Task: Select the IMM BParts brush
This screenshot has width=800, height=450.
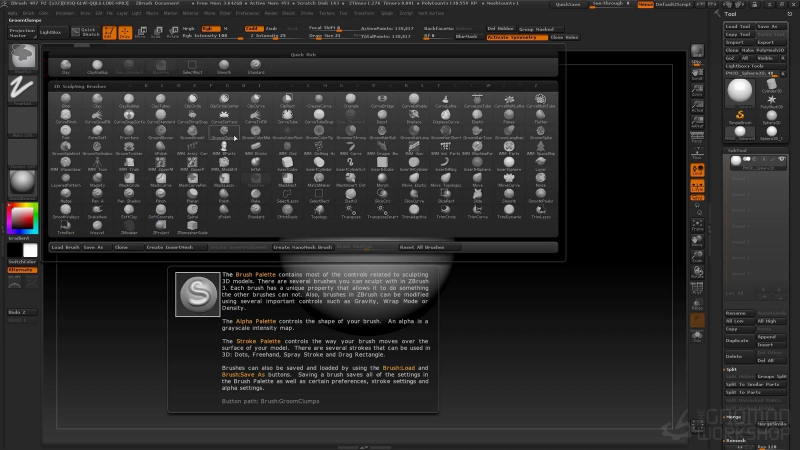Action: [224, 148]
